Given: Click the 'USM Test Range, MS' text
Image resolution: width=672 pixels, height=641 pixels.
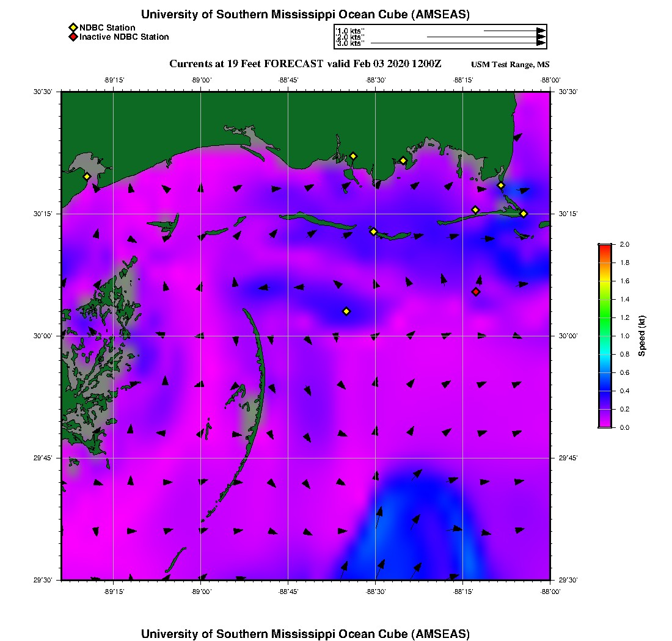Looking at the screenshot, I should click(510, 65).
